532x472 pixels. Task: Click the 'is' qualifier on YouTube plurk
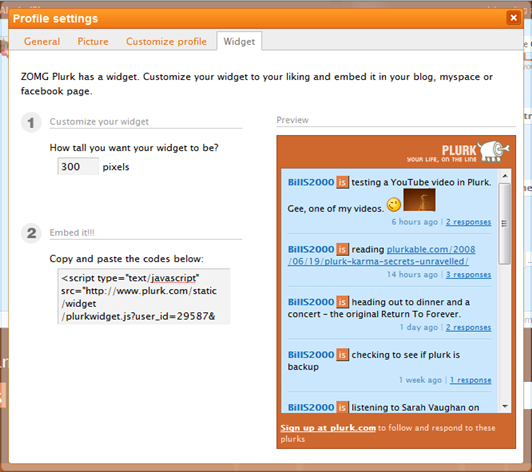click(x=342, y=183)
